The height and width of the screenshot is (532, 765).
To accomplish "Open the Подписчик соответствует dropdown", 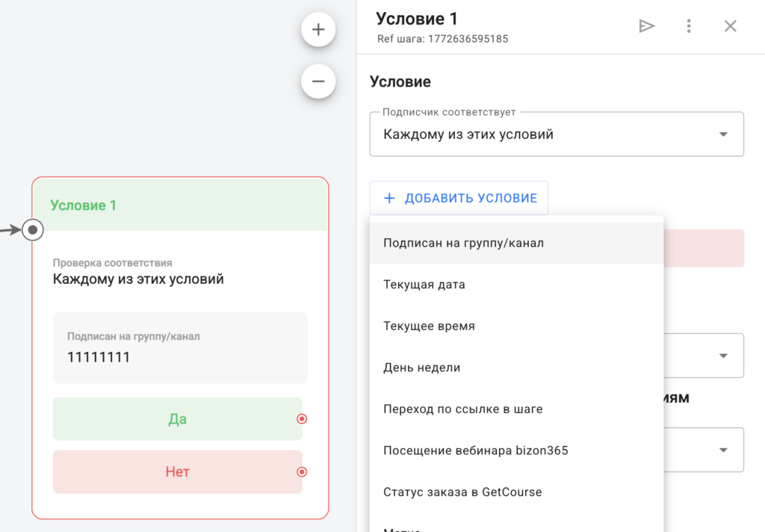I will (556, 134).
